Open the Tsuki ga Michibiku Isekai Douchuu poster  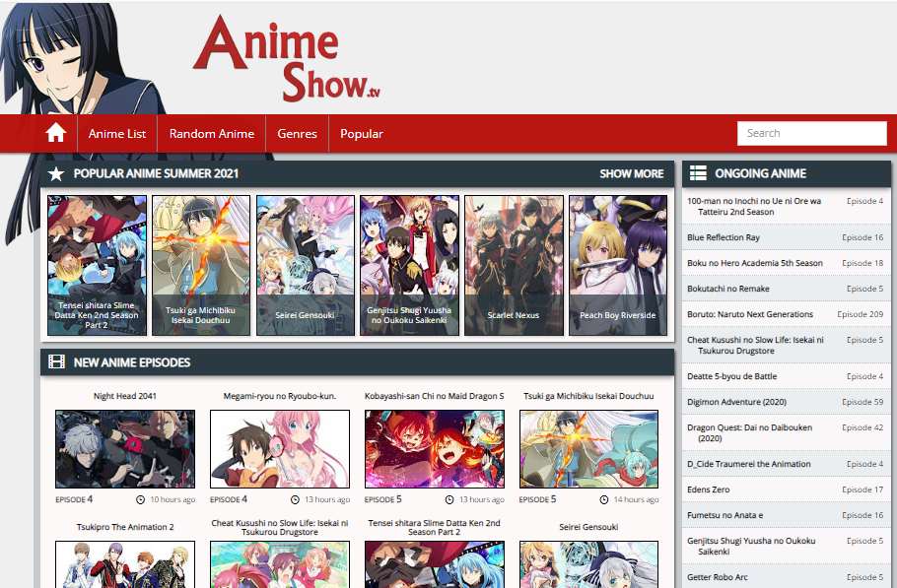pos(201,265)
